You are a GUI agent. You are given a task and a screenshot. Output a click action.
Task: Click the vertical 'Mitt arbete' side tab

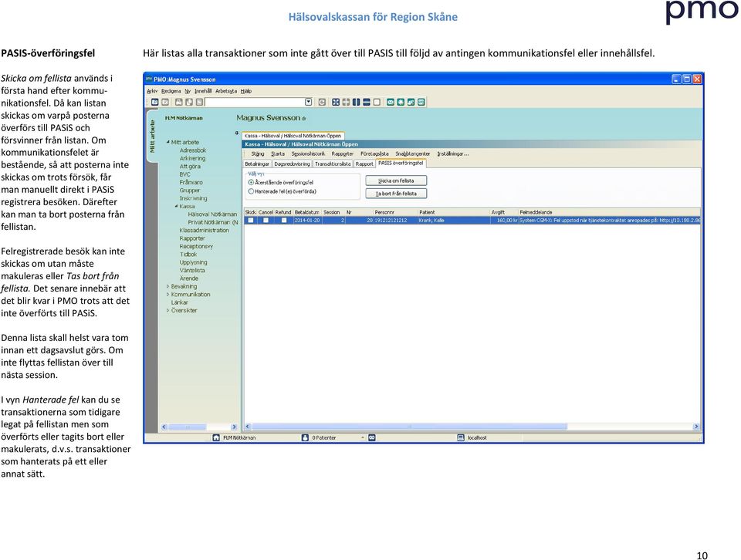[x=152, y=137]
